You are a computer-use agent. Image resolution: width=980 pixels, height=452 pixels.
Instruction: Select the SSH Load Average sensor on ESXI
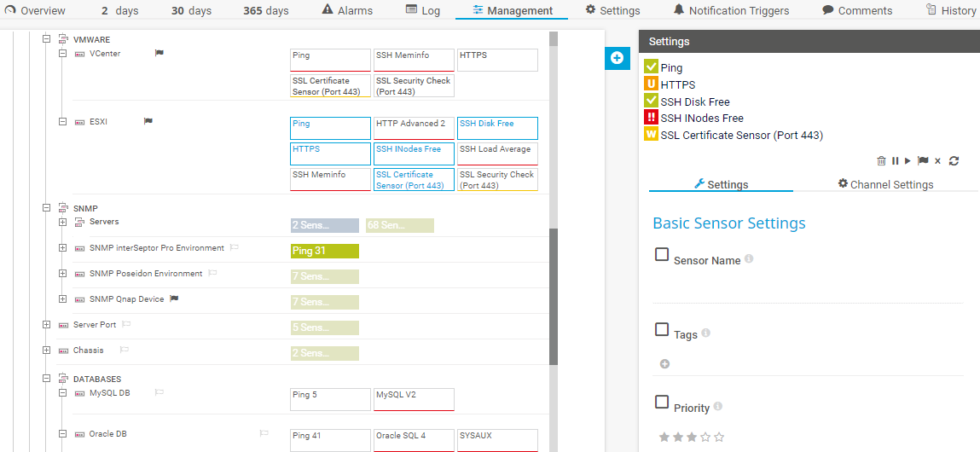(x=497, y=154)
